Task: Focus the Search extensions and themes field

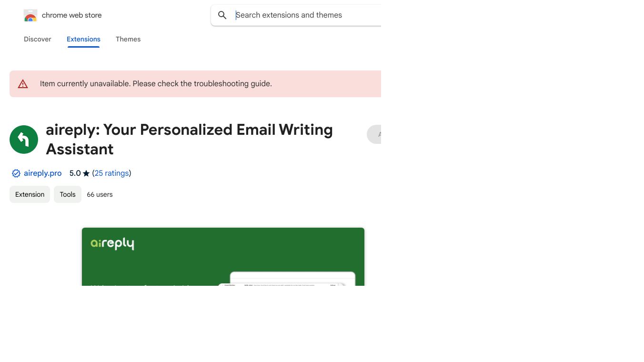Action: pos(305,15)
